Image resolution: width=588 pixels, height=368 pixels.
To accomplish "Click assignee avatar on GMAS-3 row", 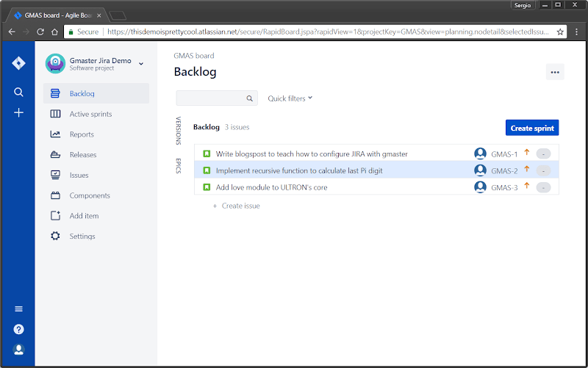I will tap(480, 187).
